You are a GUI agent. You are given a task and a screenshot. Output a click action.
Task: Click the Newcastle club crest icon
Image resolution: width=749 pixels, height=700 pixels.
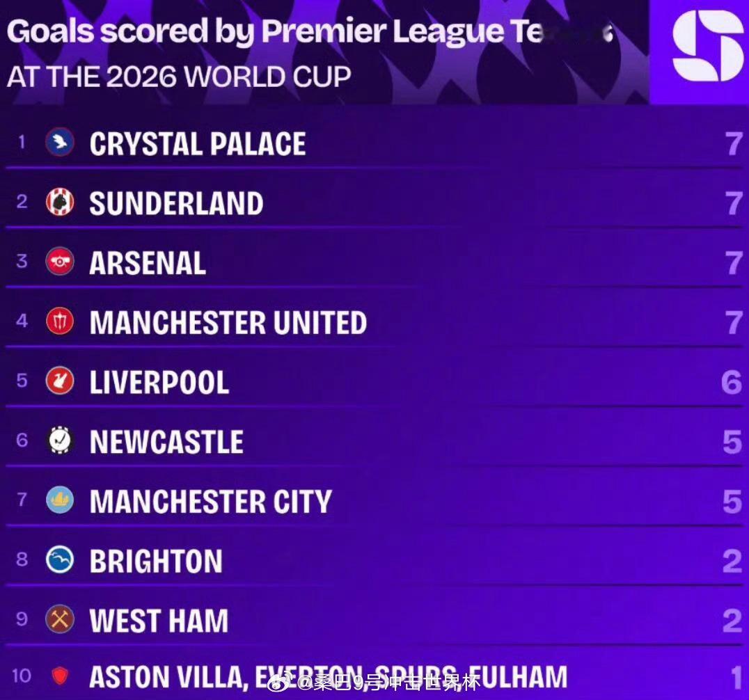click(x=60, y=440)
